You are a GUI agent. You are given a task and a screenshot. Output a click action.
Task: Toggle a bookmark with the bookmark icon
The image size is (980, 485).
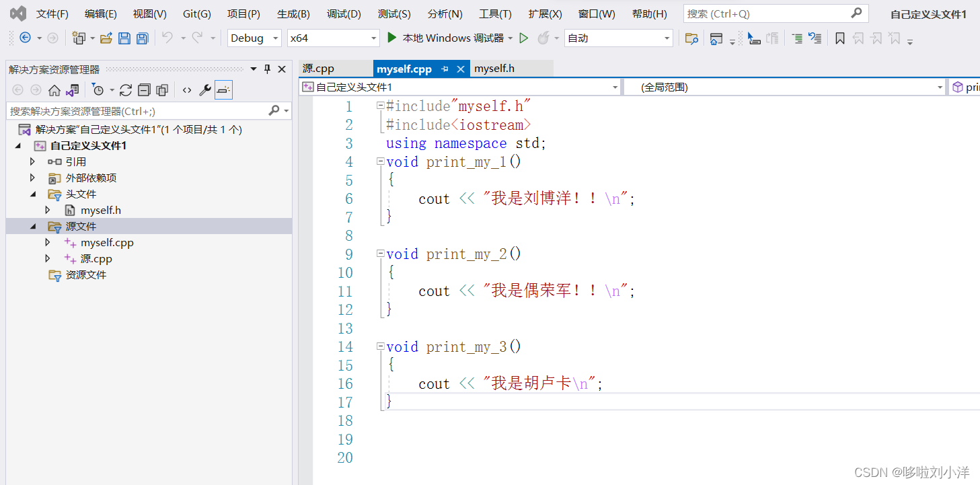[840, 38]
